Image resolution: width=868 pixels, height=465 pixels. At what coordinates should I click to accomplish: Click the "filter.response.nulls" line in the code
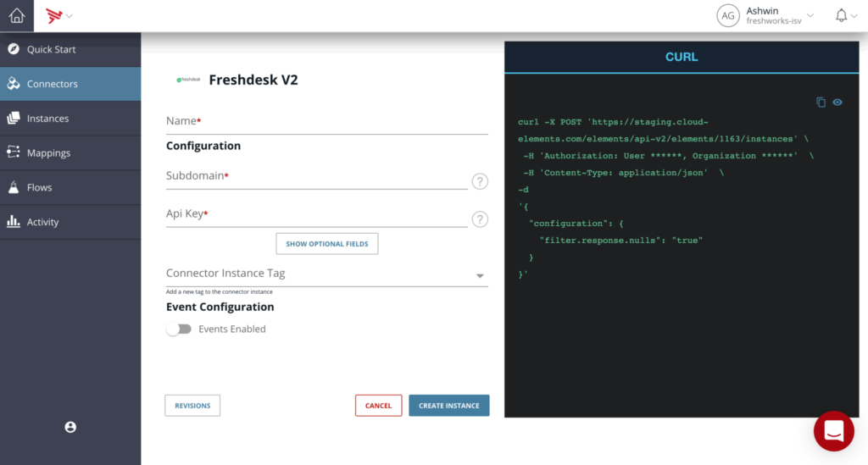tap(620, 241)
